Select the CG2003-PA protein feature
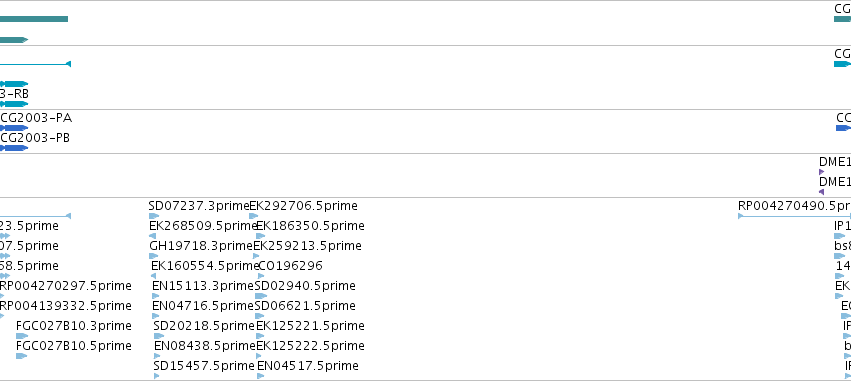The width and height of the screenshot is (851, 381). click(x=14, y=128)
